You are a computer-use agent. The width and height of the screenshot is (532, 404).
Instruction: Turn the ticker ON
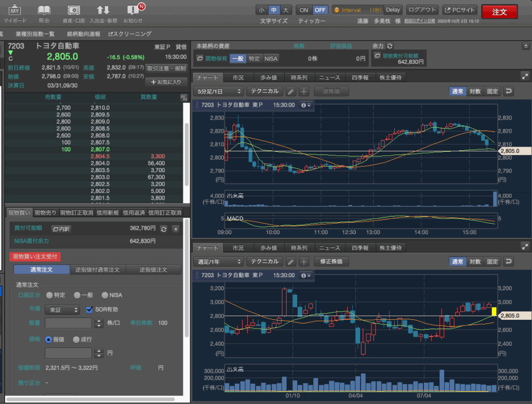[x=304, y=10]
